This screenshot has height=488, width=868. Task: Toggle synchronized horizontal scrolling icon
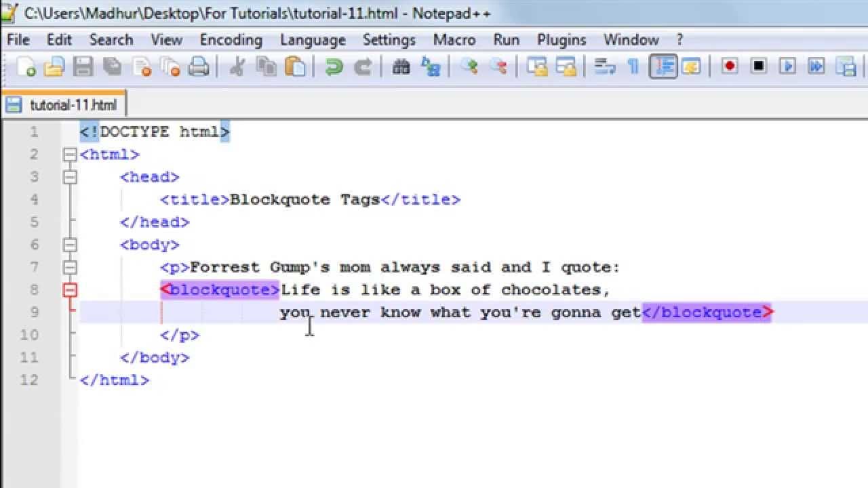click(566, 66)
